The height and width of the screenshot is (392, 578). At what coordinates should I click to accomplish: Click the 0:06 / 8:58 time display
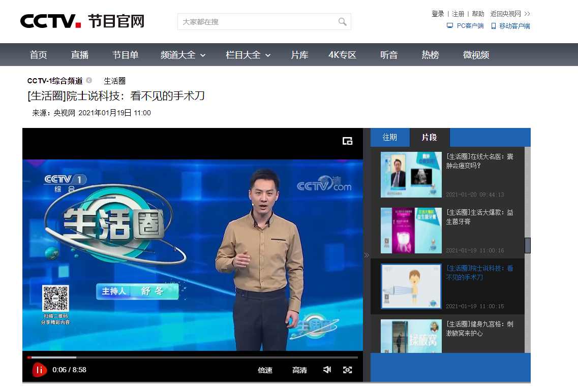click(x=69, y=370)
